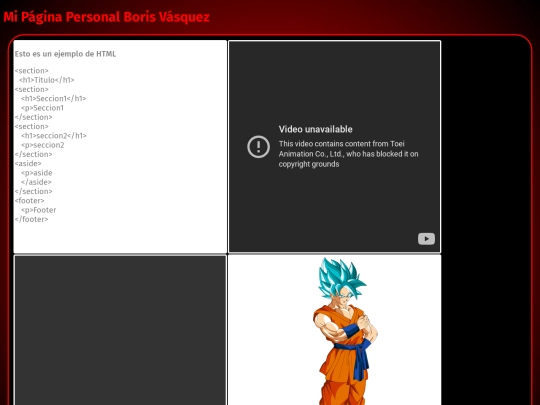Click the dark gray empty panel

click(x=120, y=330)
